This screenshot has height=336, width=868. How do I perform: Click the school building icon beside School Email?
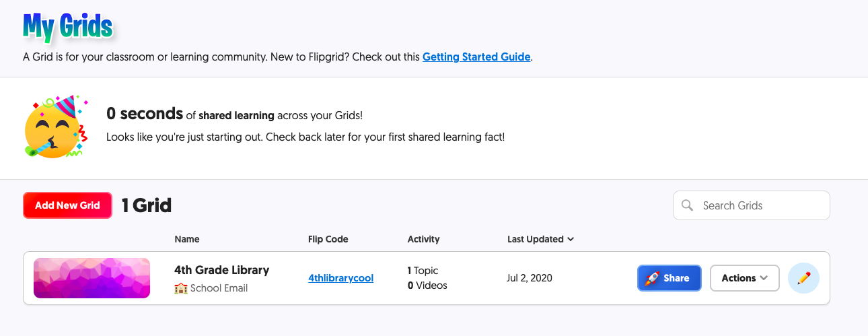pyautogui.click(x=180, y=288)
